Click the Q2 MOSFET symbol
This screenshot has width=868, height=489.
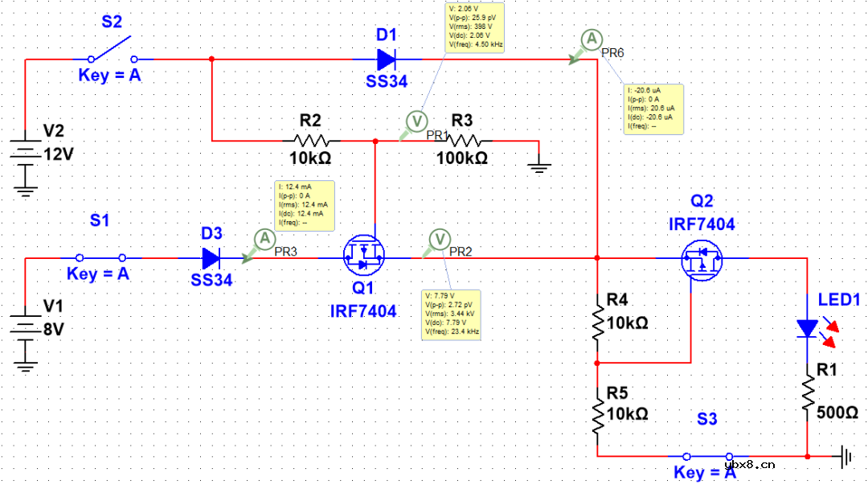pyautogui.click(x=702, y=259)
